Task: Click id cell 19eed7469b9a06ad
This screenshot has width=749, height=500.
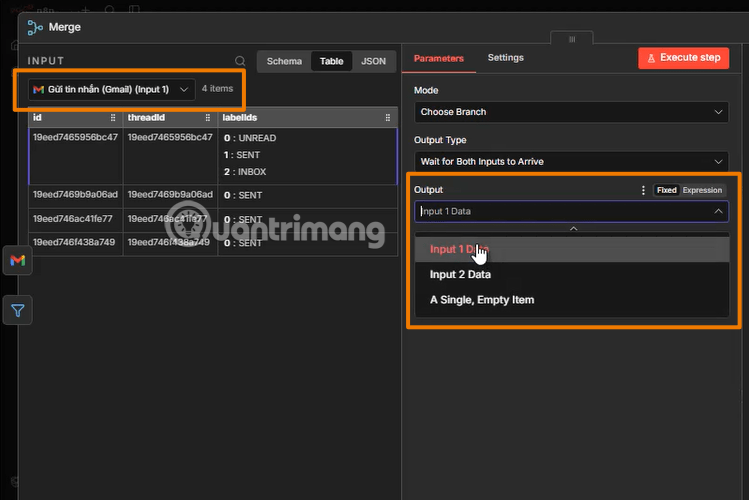Action: (x=75, y=194)
